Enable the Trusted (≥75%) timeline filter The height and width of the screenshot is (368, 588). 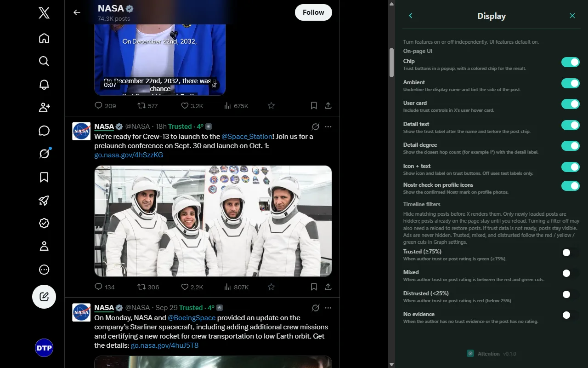pyautogui.click(x=570, y=253)
